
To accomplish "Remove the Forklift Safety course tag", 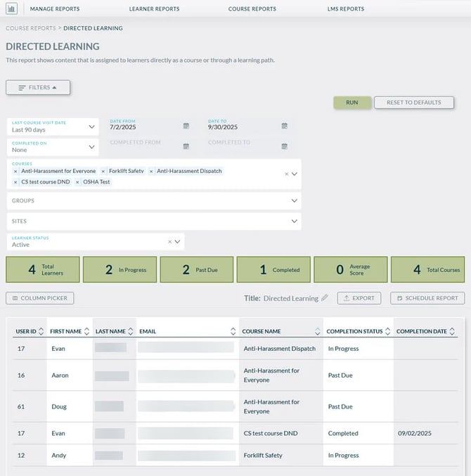I will pos(103,171).
